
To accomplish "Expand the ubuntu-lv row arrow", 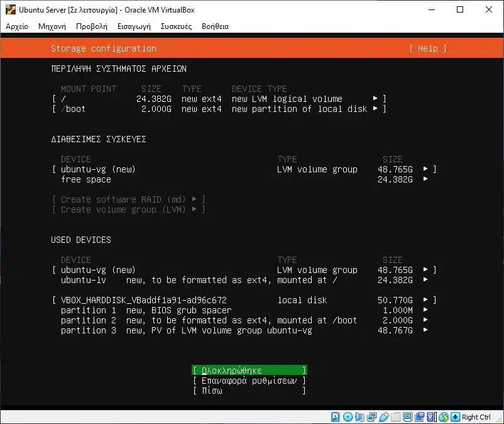I will (425, 280).
